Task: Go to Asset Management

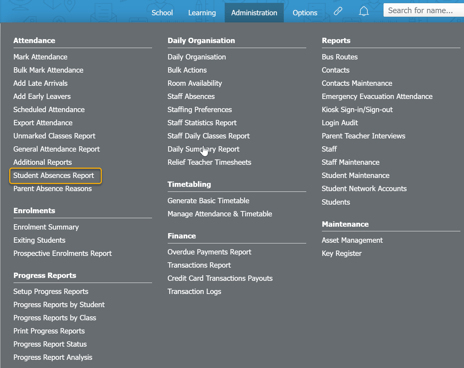Action: pyautogui.click(x=352, y=240)
